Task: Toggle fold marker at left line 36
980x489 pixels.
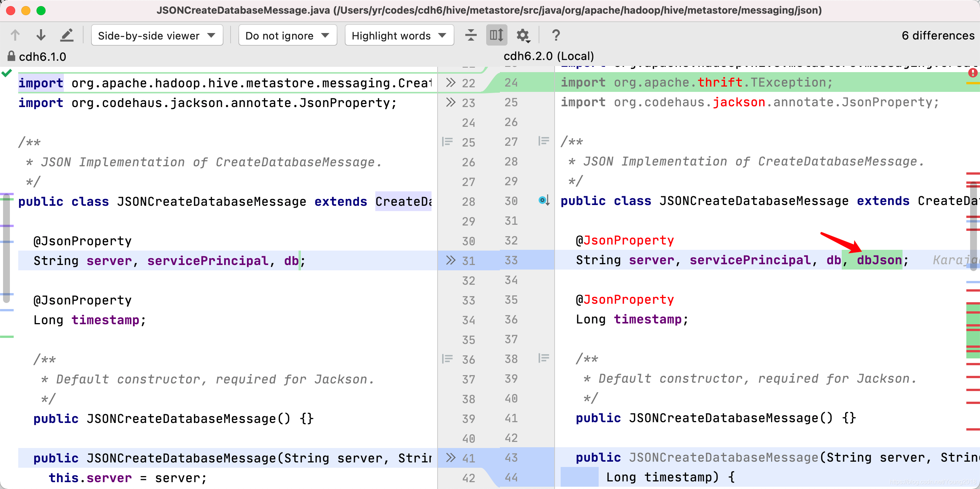Action: click(447, 359)
